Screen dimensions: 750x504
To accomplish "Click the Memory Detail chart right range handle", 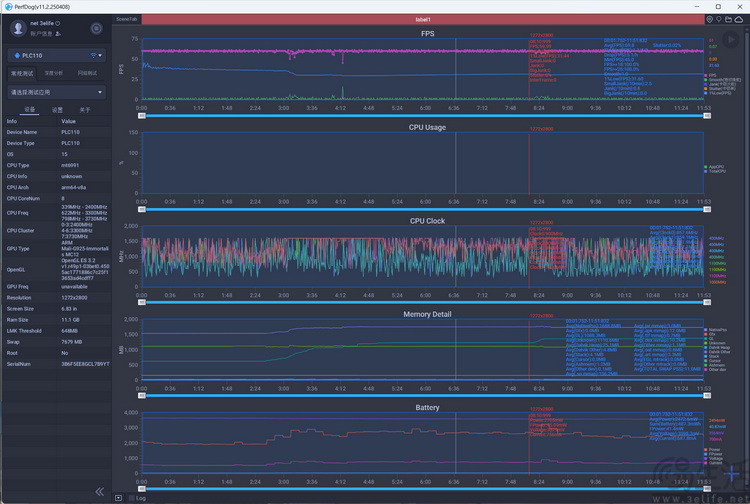I will pyautogui.click(x=707, y=395).
